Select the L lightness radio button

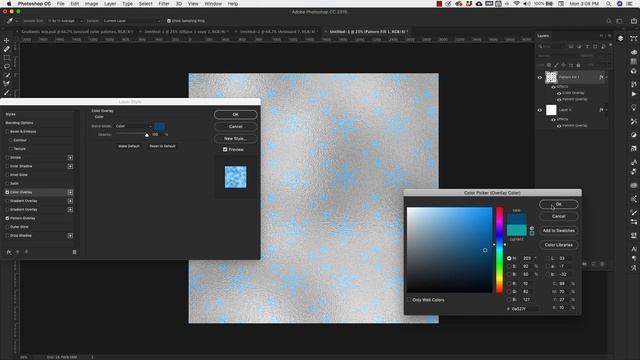[x=548, y=258]
